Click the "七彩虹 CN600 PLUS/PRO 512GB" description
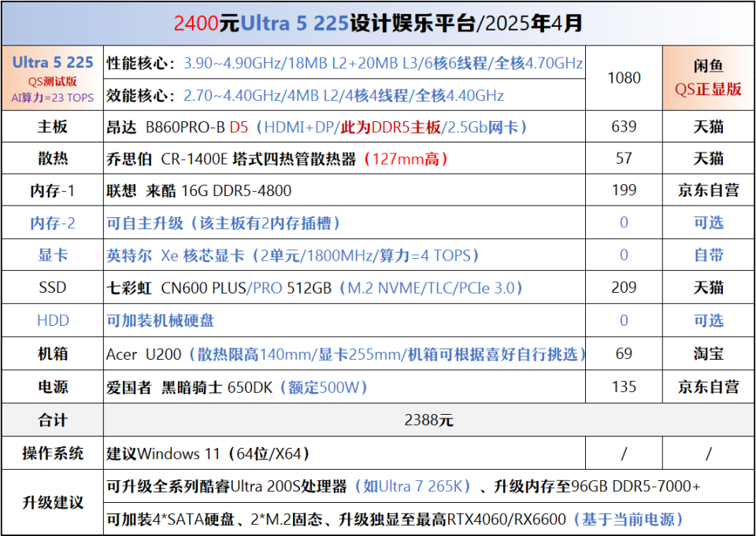756x536 pixels. (314, 288)
